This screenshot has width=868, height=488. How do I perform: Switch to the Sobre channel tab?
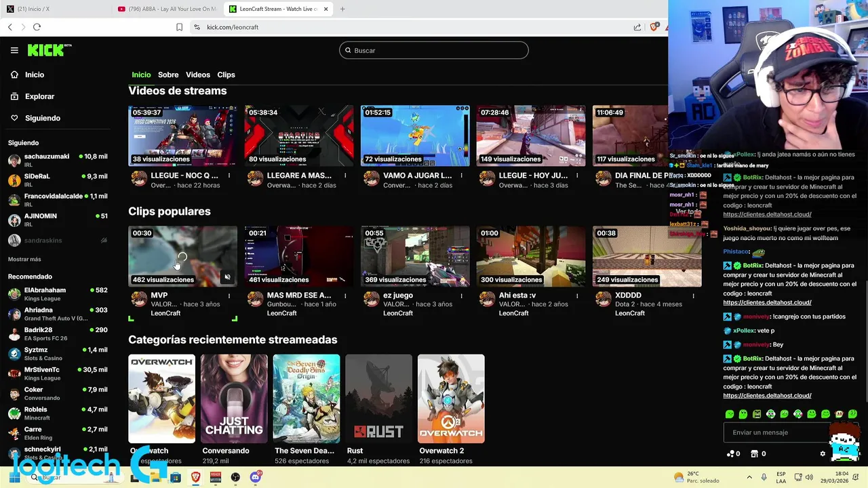168,75
